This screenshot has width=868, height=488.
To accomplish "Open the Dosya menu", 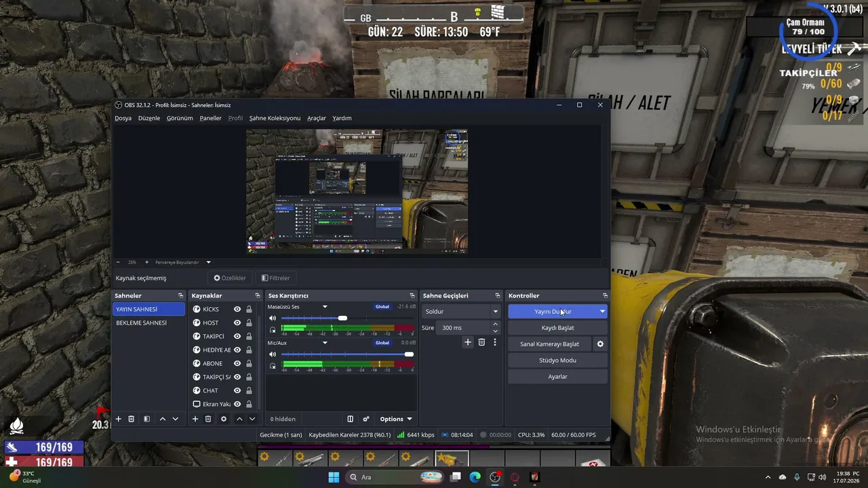I will [x=123, y=118].
